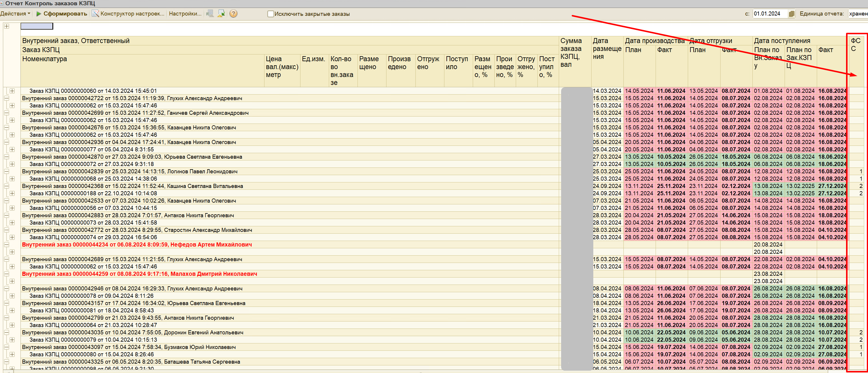Collapse Внутренний заказ 00000042883 group

tap(6, 215)
